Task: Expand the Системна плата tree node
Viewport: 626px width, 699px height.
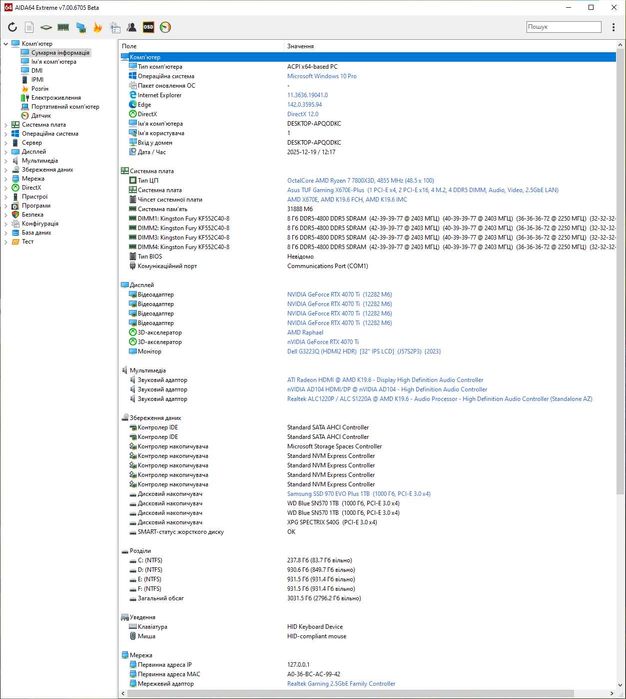Action: [6, 125]
